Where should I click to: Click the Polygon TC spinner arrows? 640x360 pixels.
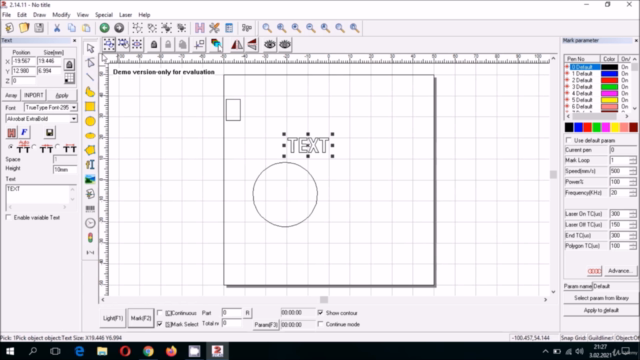tap(633, 246)
